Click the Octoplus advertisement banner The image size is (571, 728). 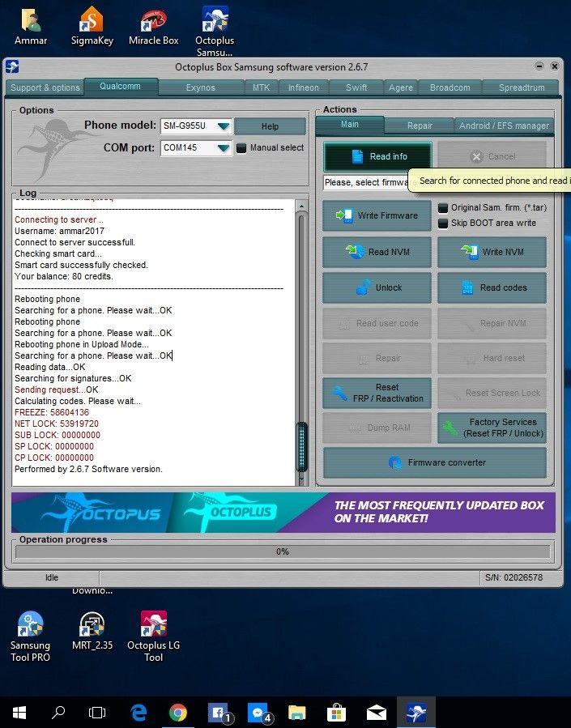pos(283,512)
